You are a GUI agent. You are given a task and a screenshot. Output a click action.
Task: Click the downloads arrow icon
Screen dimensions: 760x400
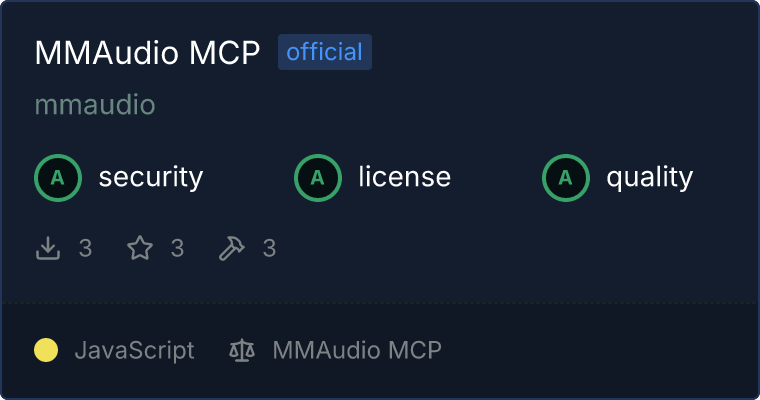tap(48, 248)
